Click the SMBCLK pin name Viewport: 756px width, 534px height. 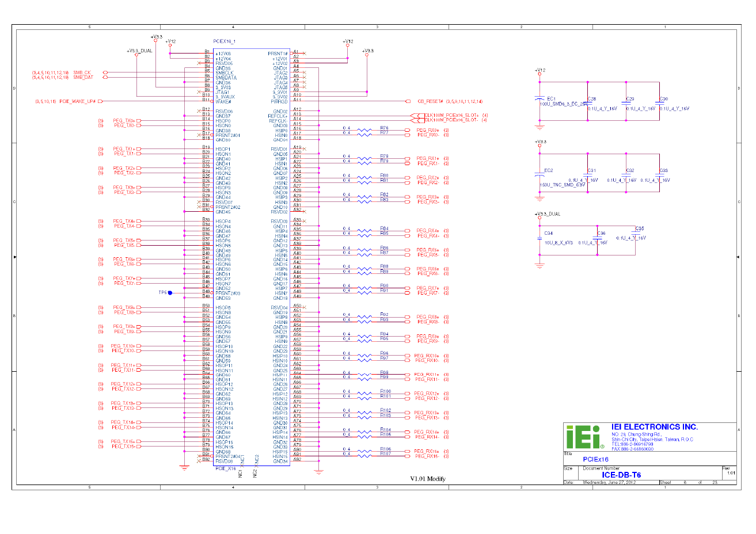pyautogui.click(x=225, y=73)
